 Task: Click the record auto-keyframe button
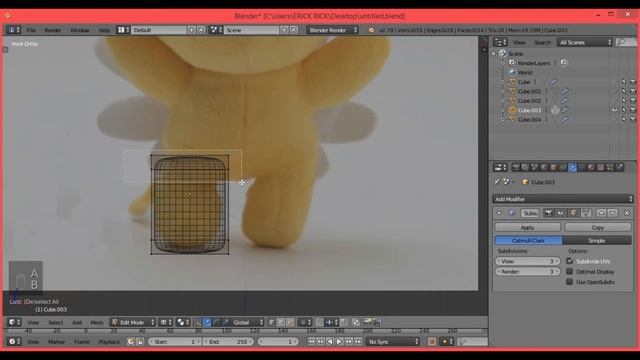(432, 342)
